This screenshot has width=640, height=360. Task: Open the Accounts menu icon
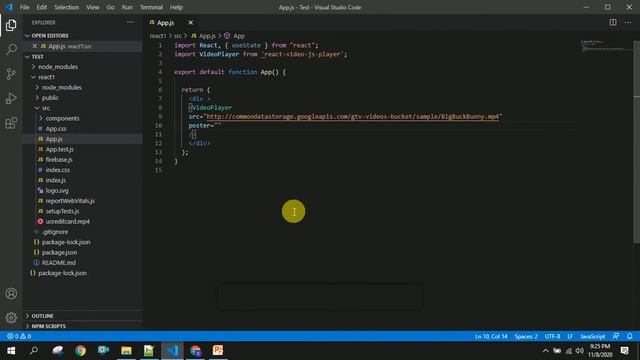click(11, 293)
